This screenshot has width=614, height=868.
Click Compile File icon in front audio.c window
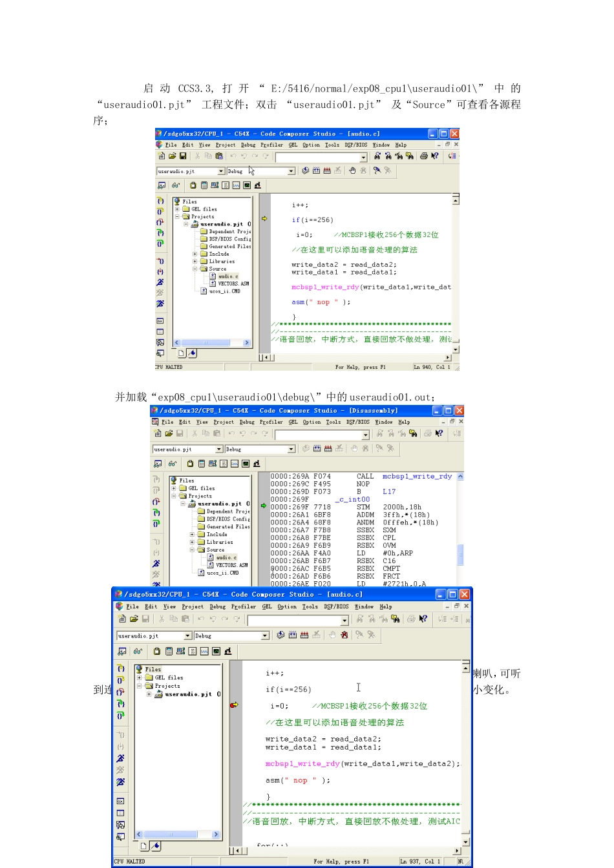point(281,635)
